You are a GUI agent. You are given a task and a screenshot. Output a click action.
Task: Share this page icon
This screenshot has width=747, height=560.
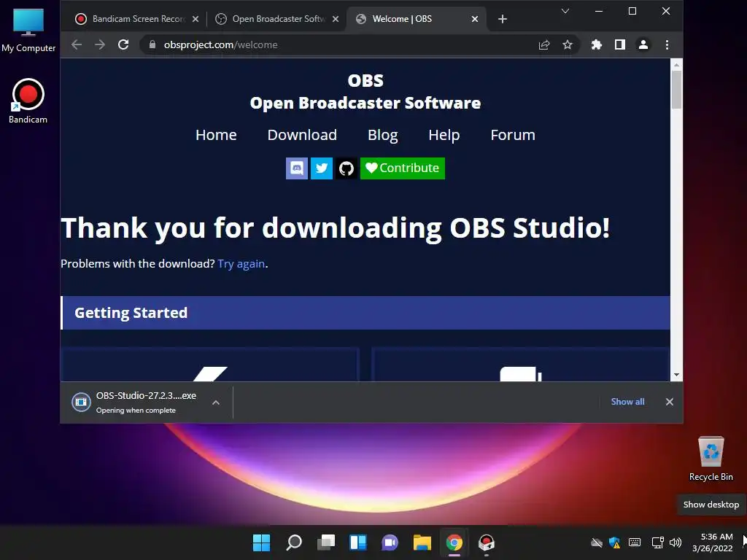(x=543, y=44)
